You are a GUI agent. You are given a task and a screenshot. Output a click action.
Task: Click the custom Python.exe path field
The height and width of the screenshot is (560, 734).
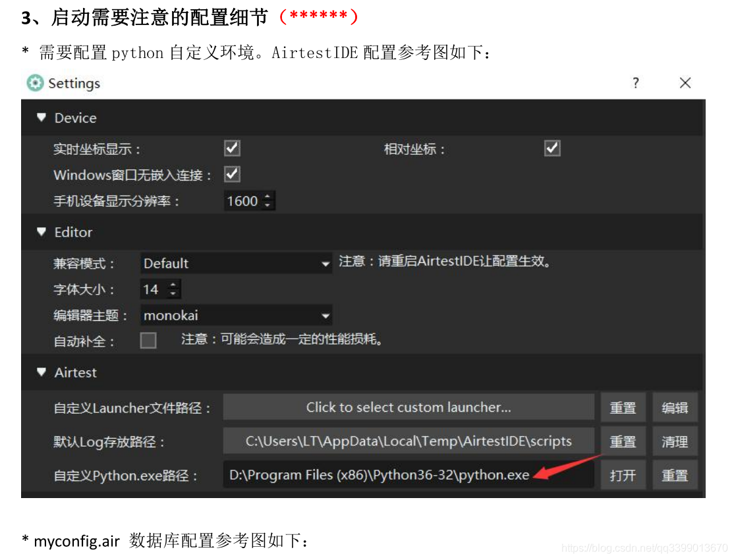(409, 475)
